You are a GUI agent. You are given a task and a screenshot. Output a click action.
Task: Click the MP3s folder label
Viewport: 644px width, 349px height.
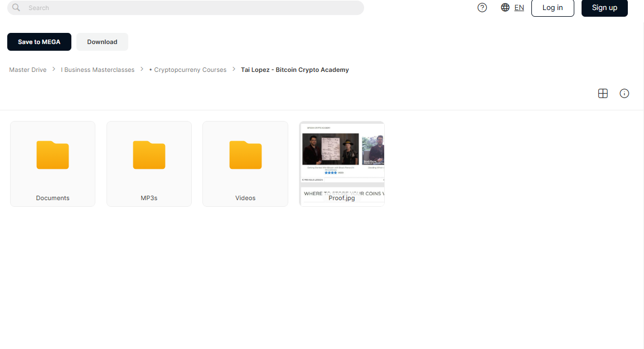point(149,198)
